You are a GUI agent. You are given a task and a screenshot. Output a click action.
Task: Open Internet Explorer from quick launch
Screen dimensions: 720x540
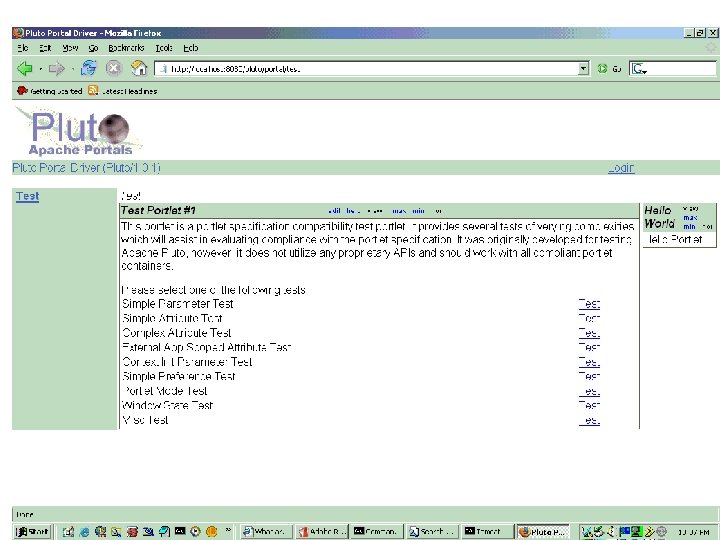tap(84, 531)
